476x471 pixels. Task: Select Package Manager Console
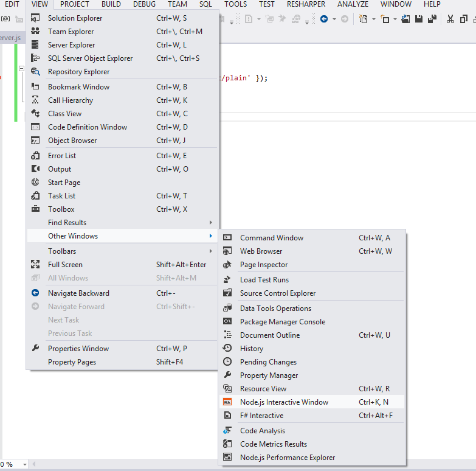pos(282,322)
